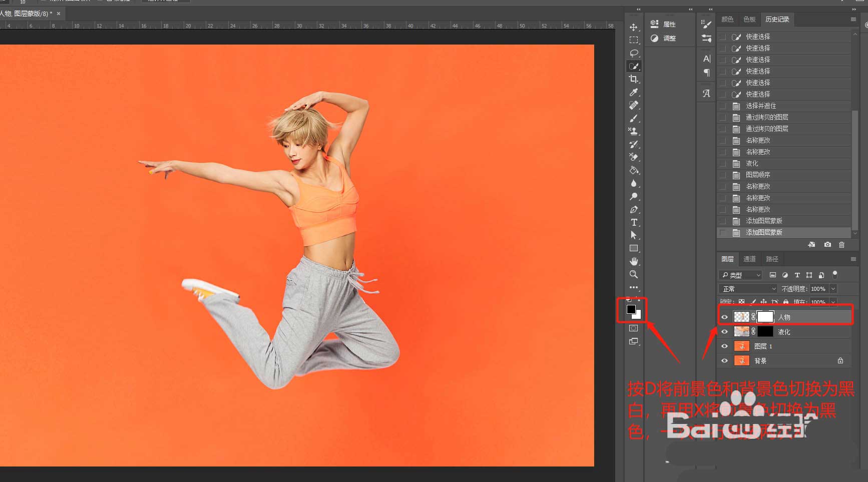Select the Eraser tool
The width and height of the screenshot is (868, 482).
click(634, 157)
